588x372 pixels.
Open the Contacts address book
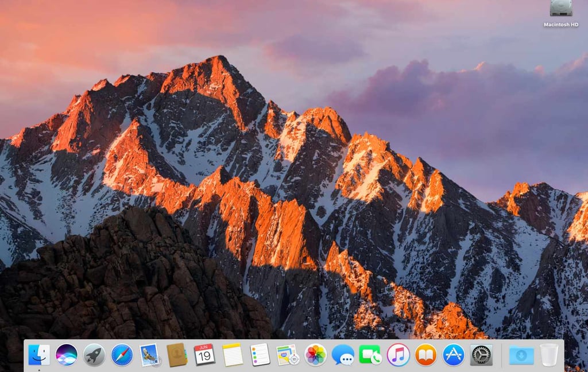coord(177,355)
